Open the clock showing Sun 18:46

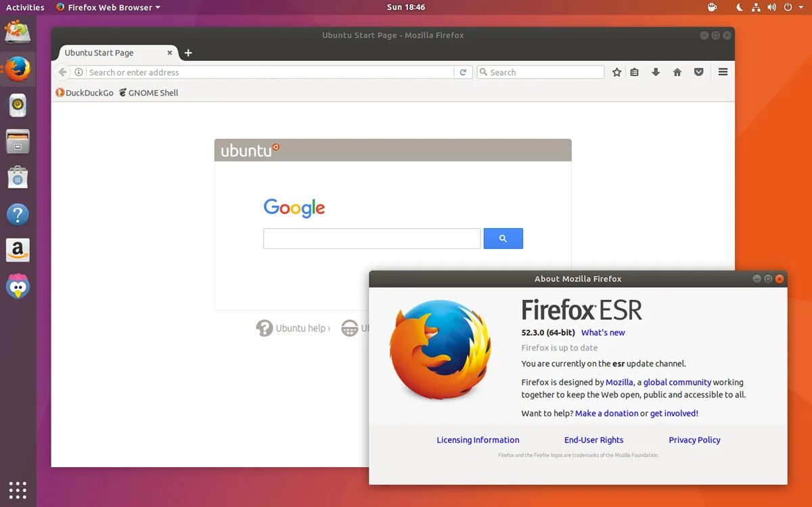pyautogui.click(x=406, y=7)
